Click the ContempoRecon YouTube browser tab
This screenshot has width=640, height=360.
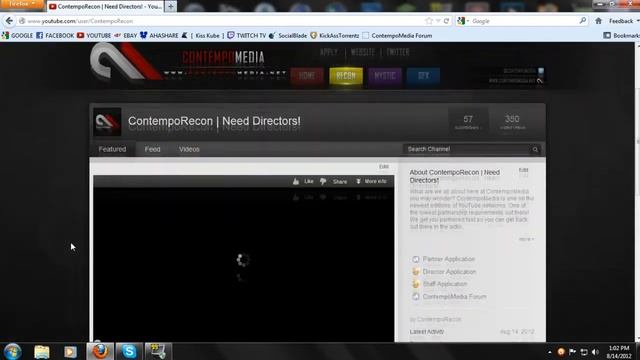click(x=105, y=7)
